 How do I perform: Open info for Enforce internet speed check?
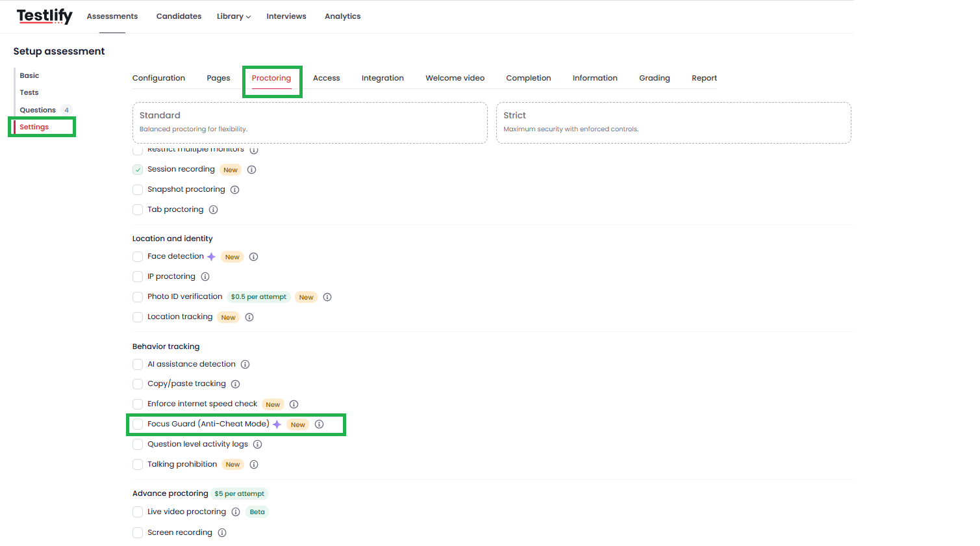tap(294, 404)
